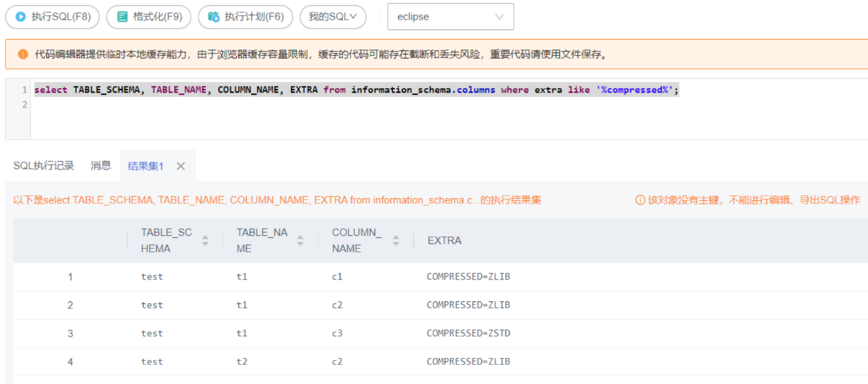This screenshot has width=868, height=384.
Task: Click line number 2 in the editor
Action: coord(25,105)
